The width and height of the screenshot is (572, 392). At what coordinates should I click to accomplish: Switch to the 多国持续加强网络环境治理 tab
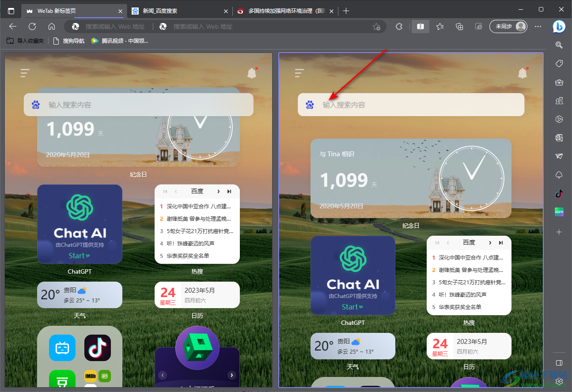tap(286, 11)
